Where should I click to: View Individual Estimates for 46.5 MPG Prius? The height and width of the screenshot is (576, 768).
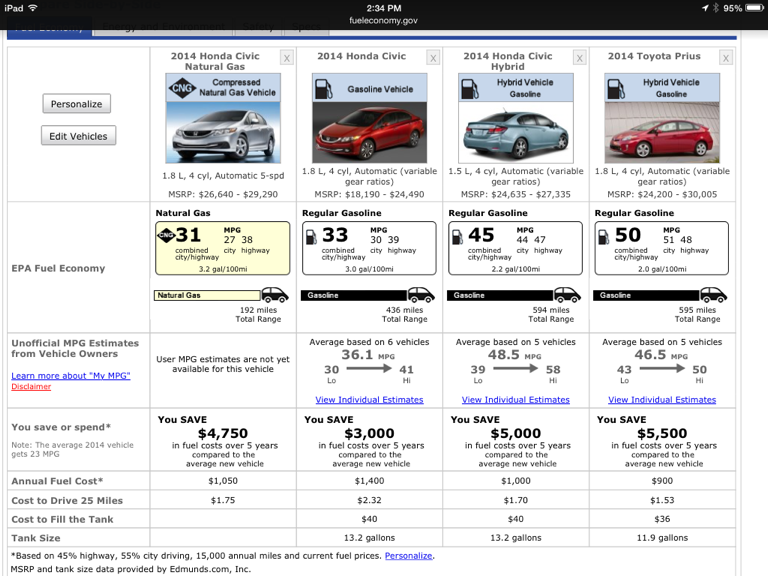(x=662, y=400)
